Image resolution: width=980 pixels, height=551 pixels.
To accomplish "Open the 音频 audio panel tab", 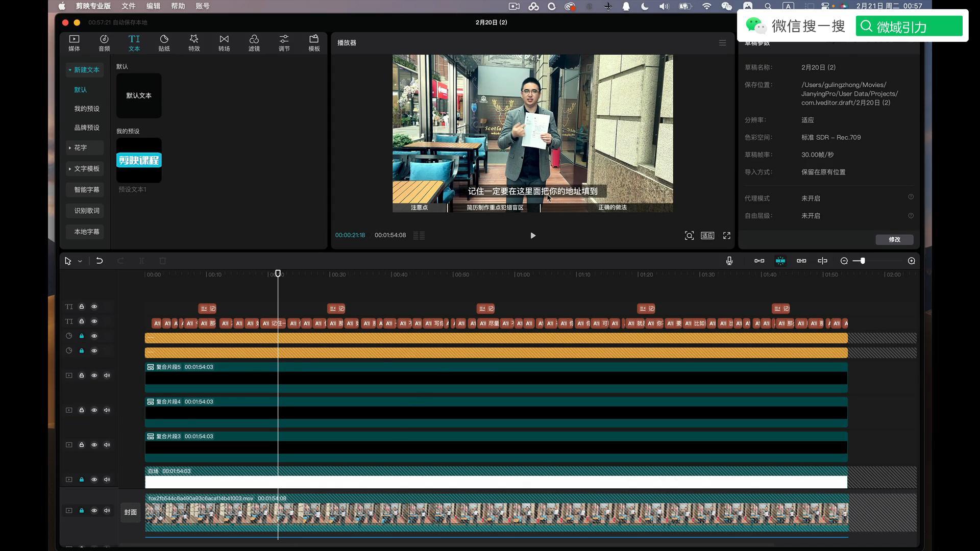I will pos(104,43).
